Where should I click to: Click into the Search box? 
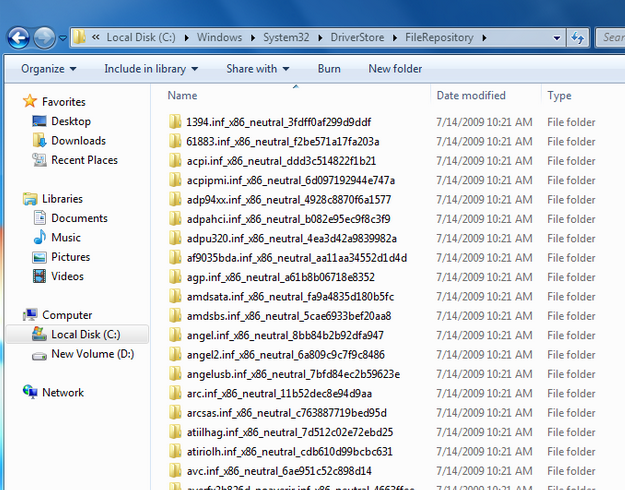tap(610, 38)
